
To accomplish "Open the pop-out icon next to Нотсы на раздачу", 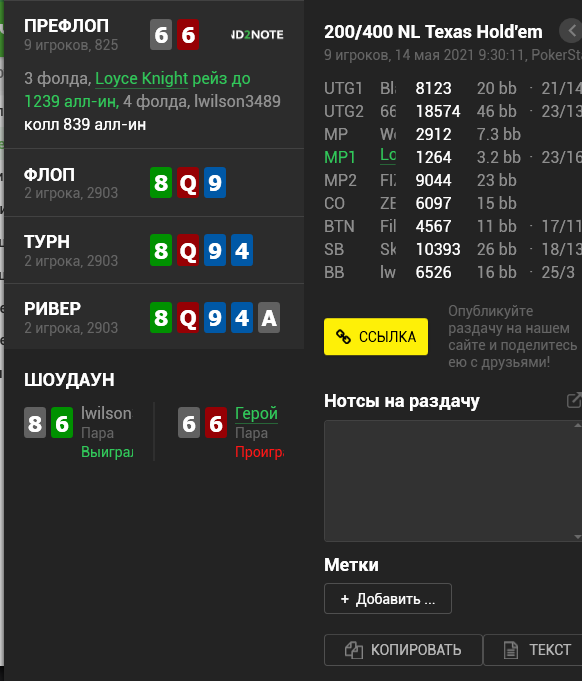I will tap(574, 400).
